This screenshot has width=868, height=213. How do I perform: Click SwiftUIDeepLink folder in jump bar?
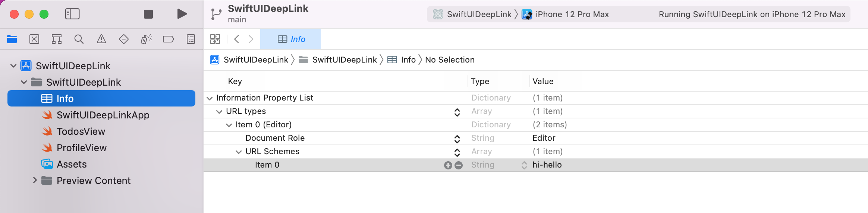[338, 60]
